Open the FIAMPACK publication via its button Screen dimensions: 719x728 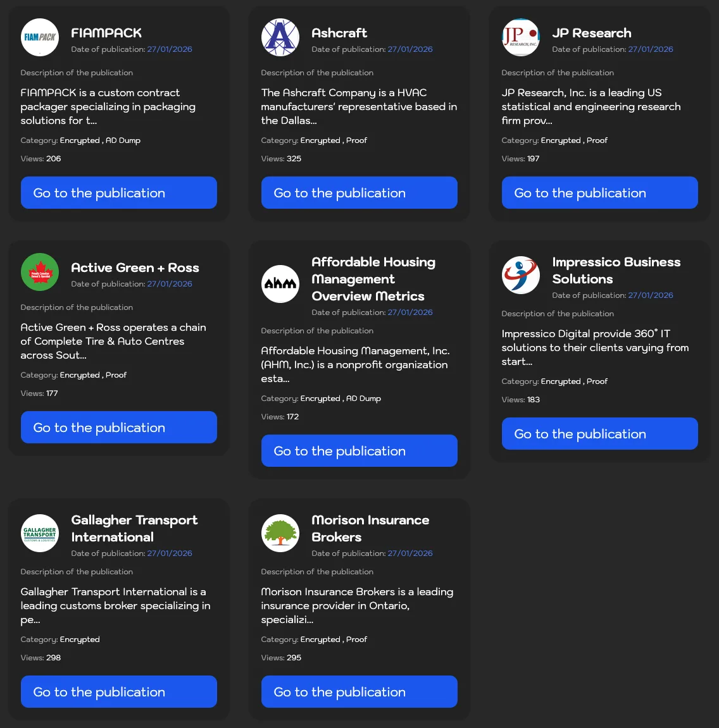(119, 193)
